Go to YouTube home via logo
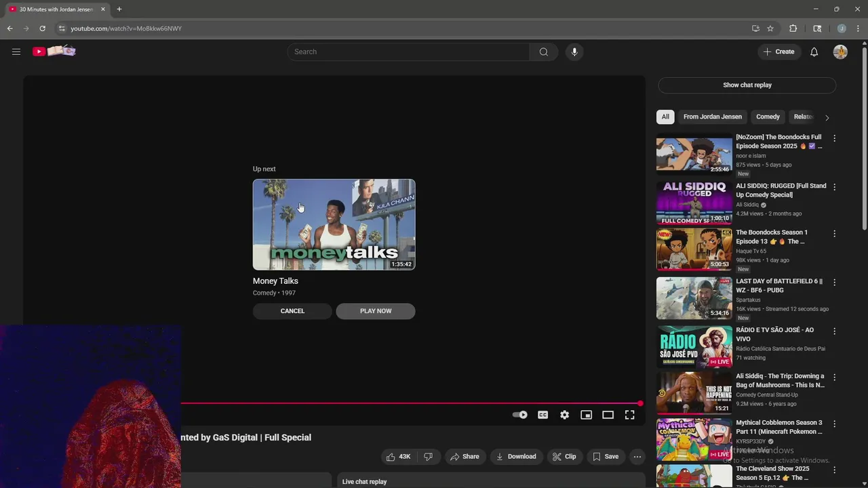The height and width of the screenshot is (488, 868). click(54, 52)
